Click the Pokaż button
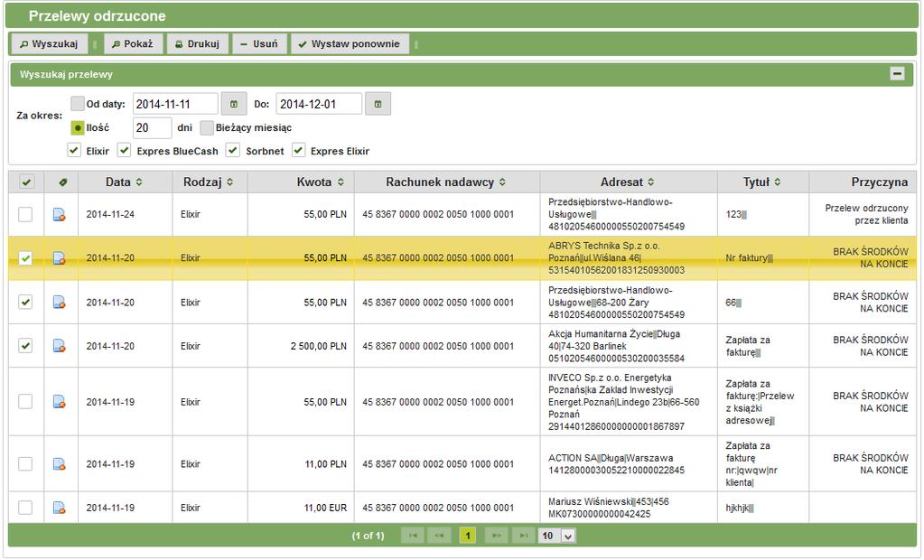 point(133,43)
